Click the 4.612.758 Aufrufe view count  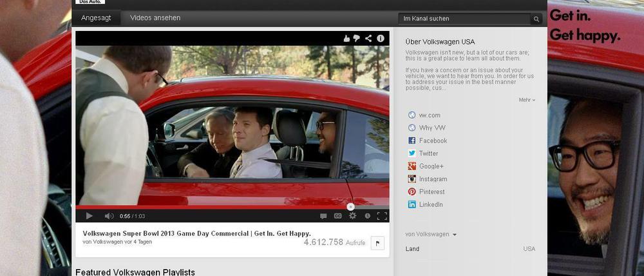coord(334,242)
